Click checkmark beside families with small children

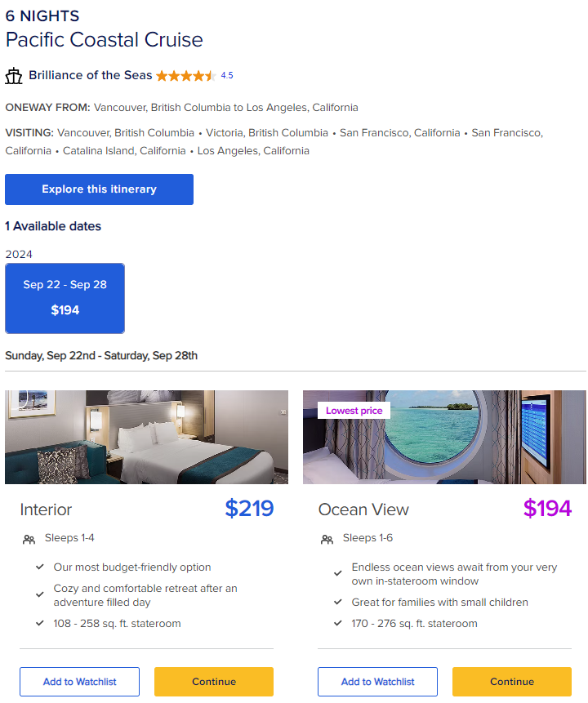click(x=338, y=603)
